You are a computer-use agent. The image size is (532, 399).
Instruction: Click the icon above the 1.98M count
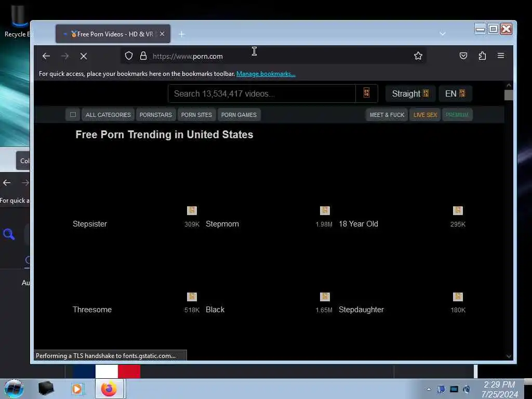[x=325, y=211]
